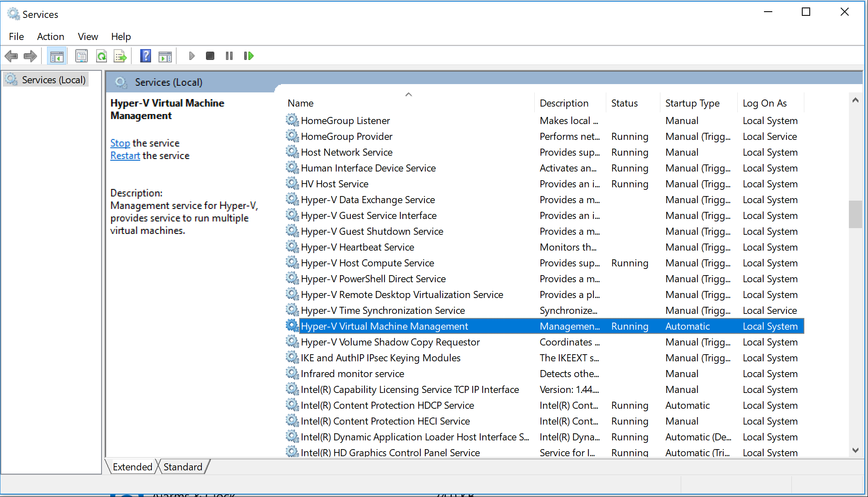868x497 pixels.
Task: Click the Refresh toolbar icon
Action: 100,55
